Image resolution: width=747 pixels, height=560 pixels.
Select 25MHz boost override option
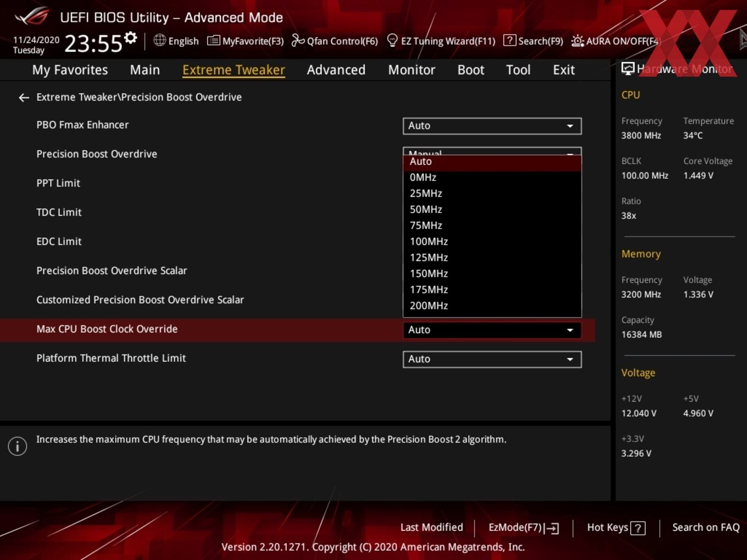pos(492,193)
